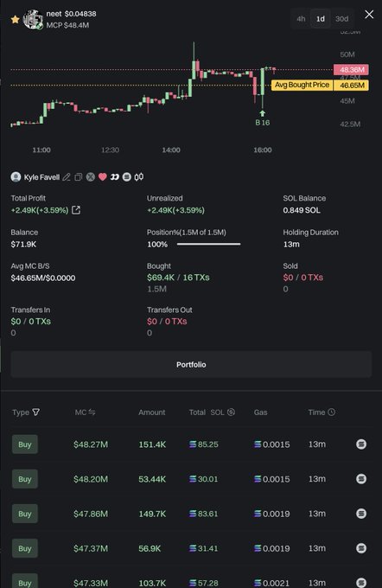The width and height of the screenshot is (382, 588).
Task: Click the Avg Bought Price label
Action: (x=302, y=85)
